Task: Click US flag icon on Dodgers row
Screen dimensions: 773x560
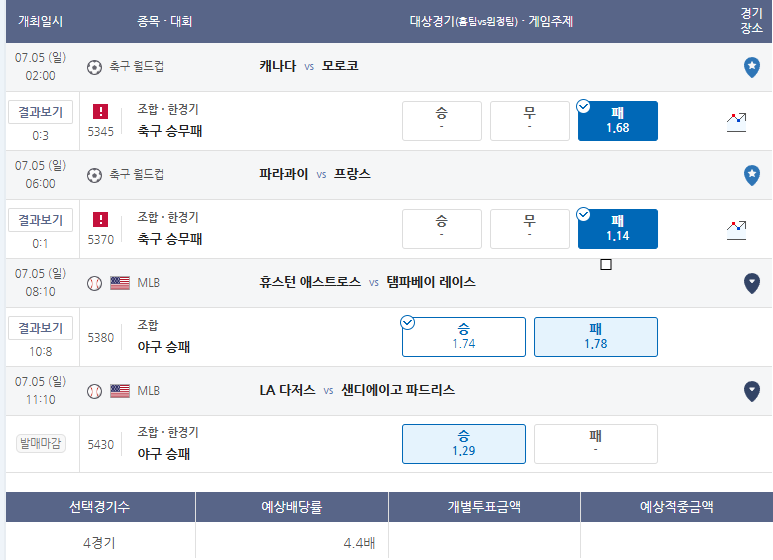Action: (120, 391)
